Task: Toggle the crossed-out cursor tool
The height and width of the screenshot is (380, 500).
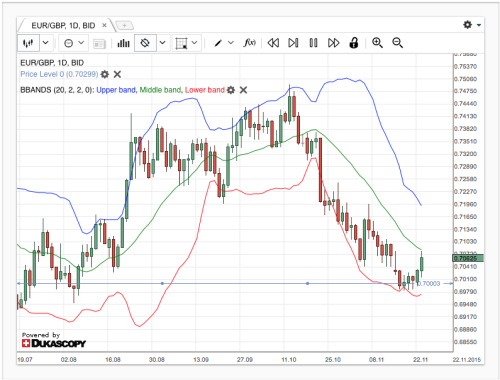Action: (145, 43)
